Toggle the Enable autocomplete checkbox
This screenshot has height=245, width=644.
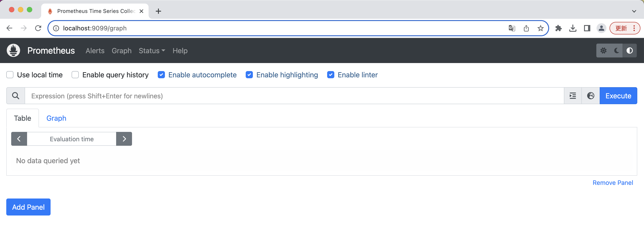pyautogui.click(x=162, y=75)
